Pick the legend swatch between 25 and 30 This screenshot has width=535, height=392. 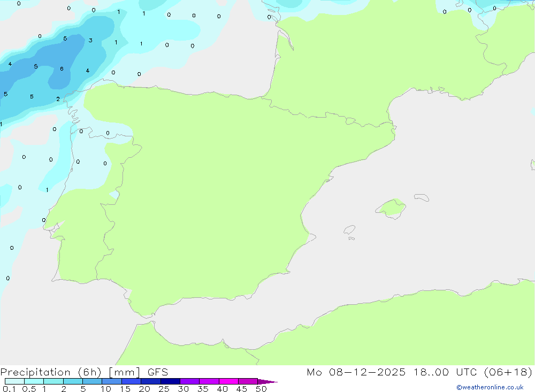click(170, 381)
